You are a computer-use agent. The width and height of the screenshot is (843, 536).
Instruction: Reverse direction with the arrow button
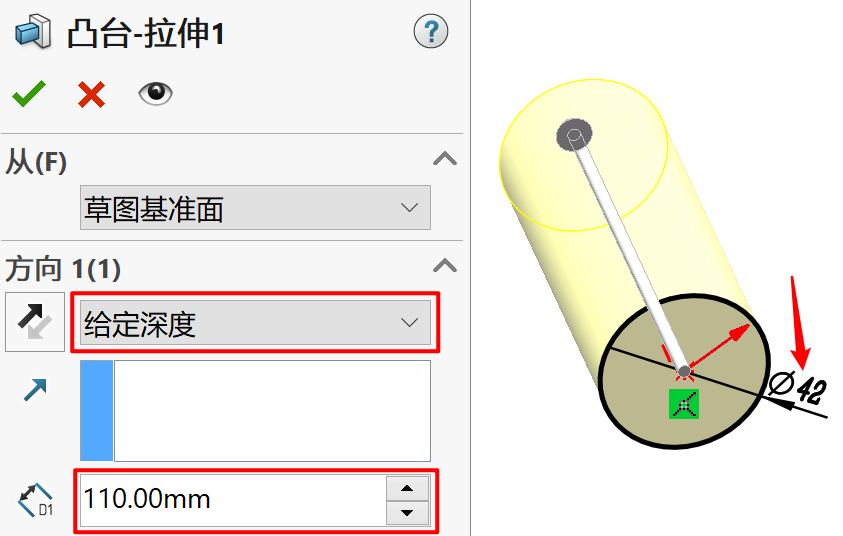pyautogui.click(x=35, y=322)
